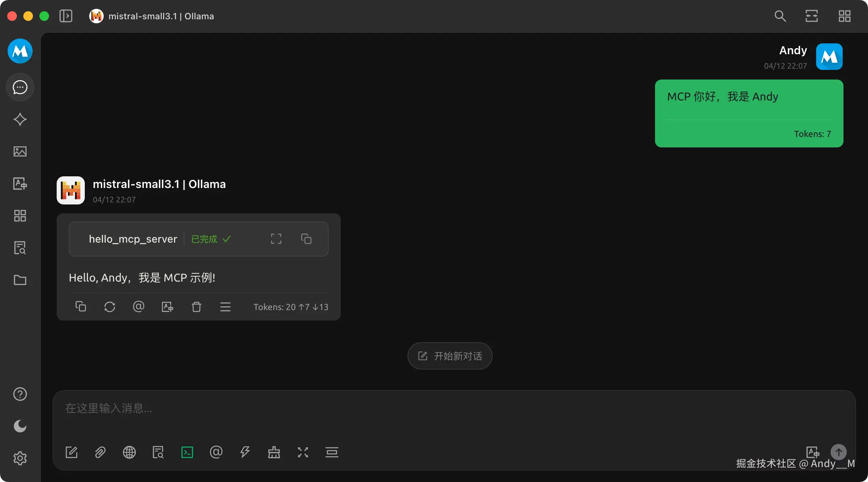Click the mistral-small3.1 | Ollama model title
Image resolution: width=868 pixels, height=482 pixels.
pos(161,16)
